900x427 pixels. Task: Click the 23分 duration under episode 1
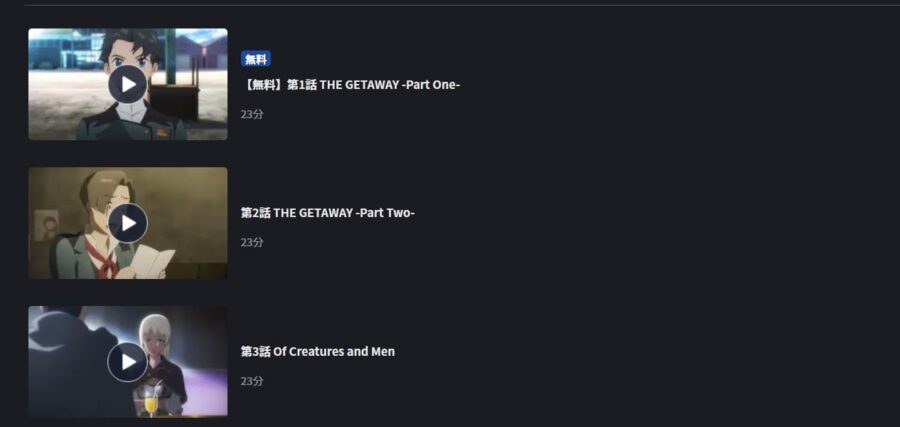pyautogui.click(x=252, y=114)
